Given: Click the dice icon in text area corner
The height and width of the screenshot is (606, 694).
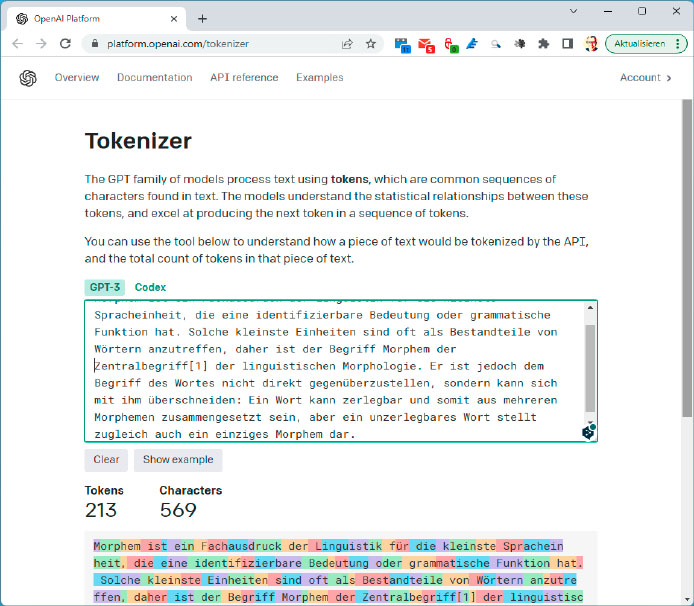Looking at the screenshot, I should click(589, 431).
